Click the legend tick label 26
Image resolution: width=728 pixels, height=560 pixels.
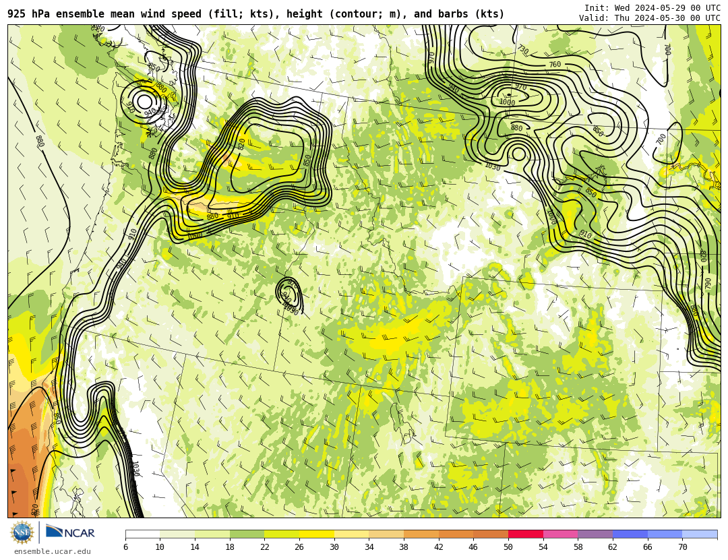tap(299, 547)
